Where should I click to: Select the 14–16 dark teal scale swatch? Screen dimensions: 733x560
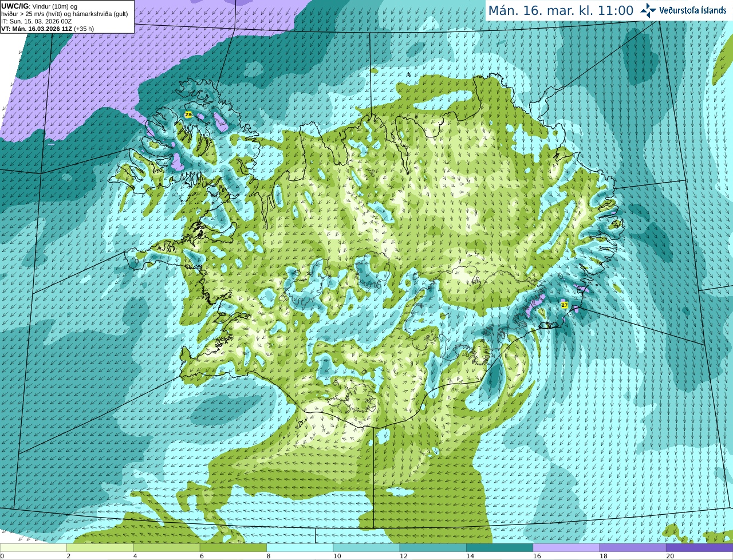[x=500, y=548]
